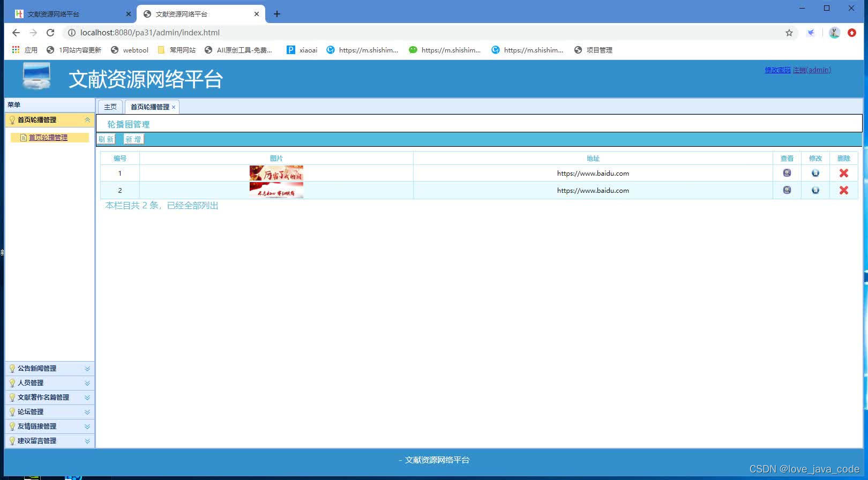Open the 1网站内容更新 bookmark
868x480 pixels.
click(74, 50)
